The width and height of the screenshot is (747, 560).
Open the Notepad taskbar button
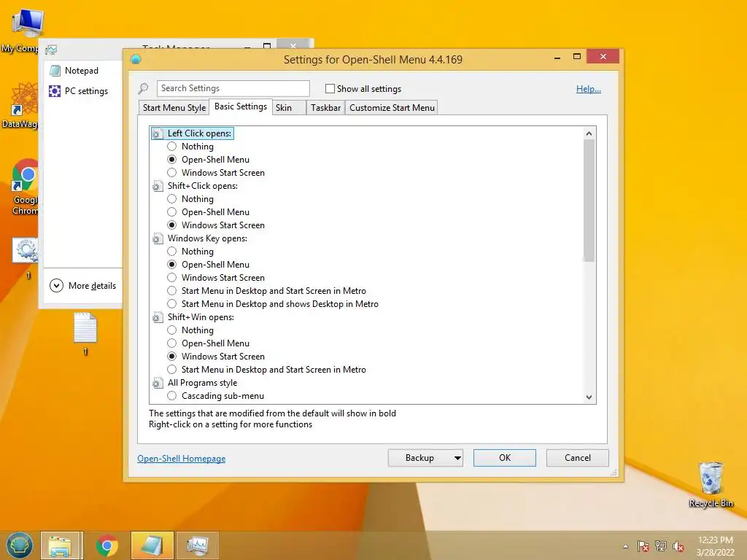coord(152,545)
